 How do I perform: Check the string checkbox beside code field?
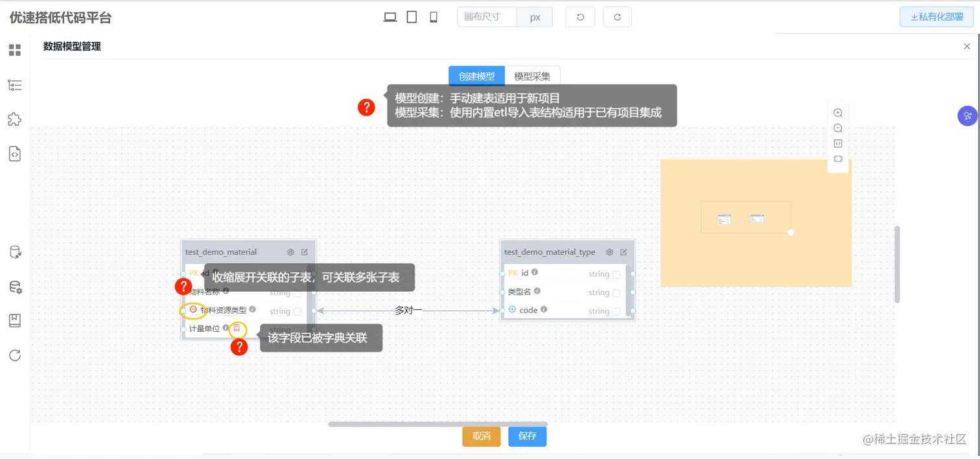coord(617,311)
